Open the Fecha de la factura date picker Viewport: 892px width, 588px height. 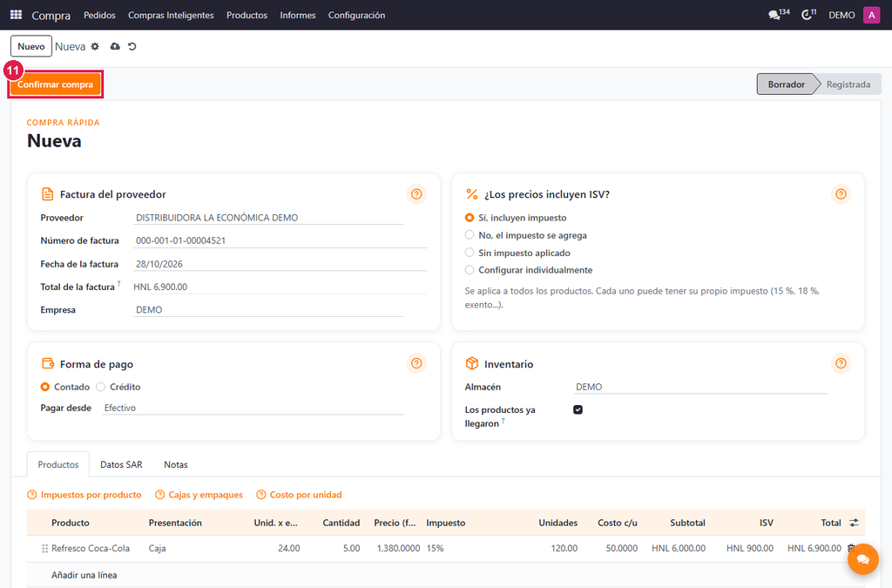[x=280, y=264]
